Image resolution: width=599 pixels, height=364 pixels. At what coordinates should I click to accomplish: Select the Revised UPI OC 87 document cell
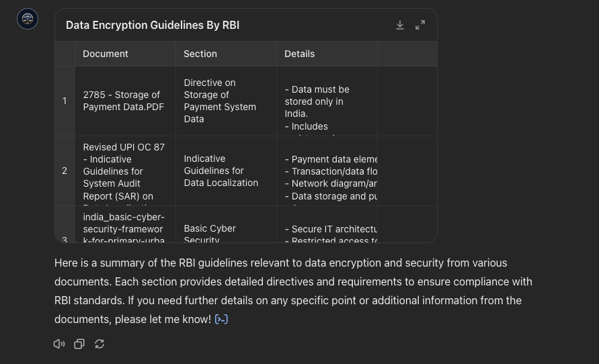(x=124, y=171)
